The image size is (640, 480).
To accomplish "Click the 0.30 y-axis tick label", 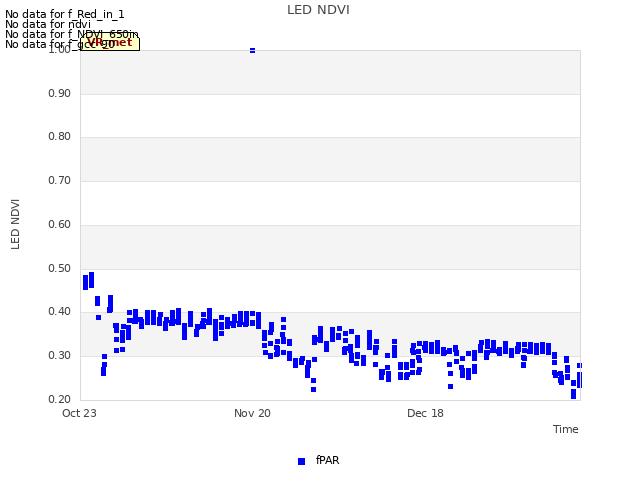I will coord(60,356).
